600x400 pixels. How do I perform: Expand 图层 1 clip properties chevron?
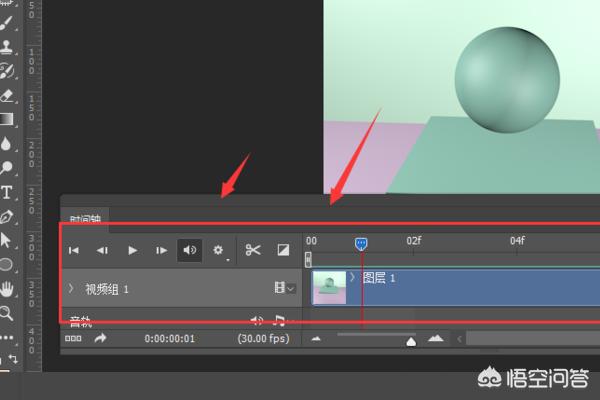pyautogui.click(x=352, y=277)
